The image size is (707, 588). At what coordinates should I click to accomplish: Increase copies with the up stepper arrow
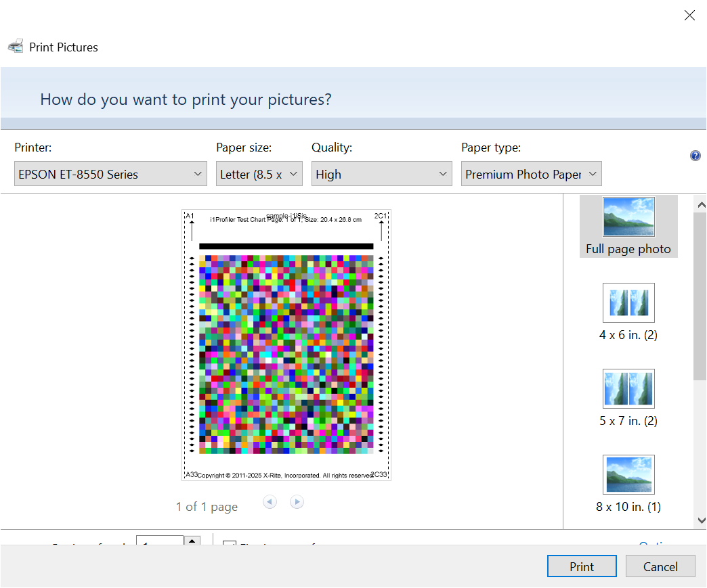pos(192,541)
